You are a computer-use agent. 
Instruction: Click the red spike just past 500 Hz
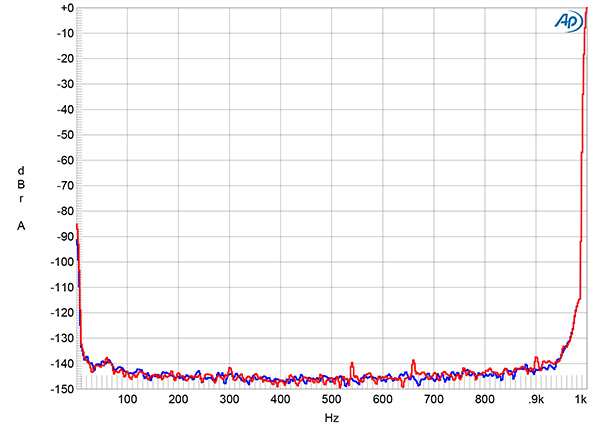[x=352, y=364]
